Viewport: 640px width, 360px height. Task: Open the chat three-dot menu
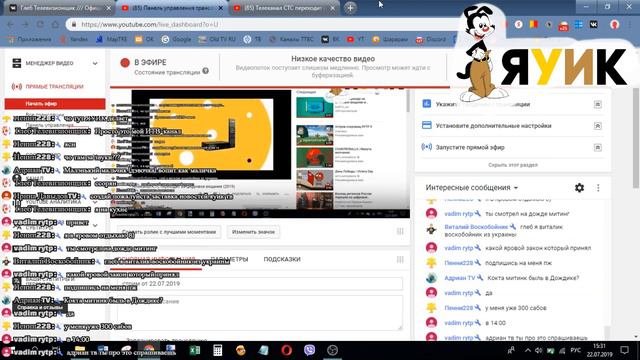598,188
